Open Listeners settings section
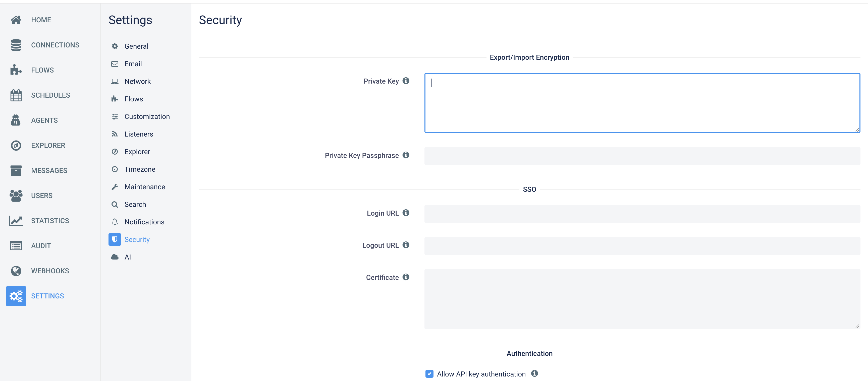Viewport: 868px width, 381px height. (138, 134)
